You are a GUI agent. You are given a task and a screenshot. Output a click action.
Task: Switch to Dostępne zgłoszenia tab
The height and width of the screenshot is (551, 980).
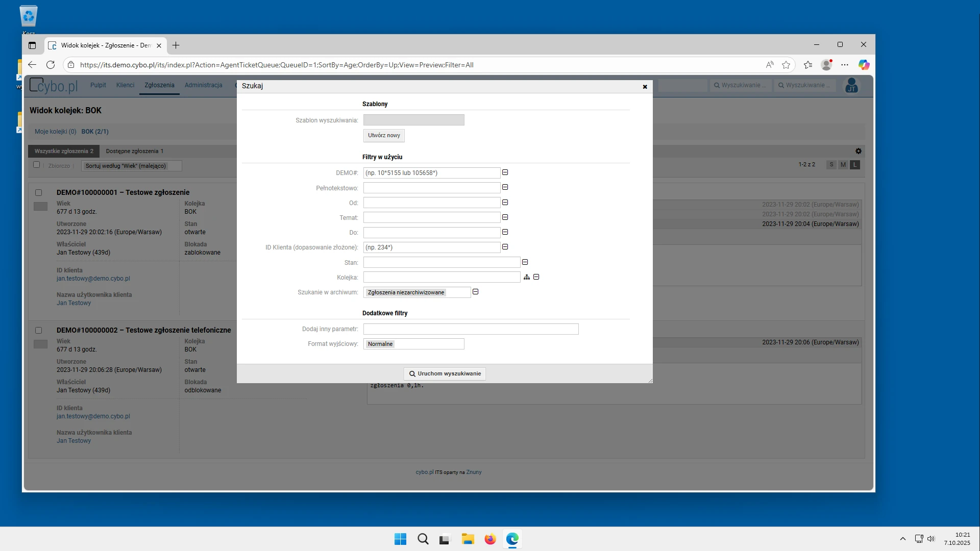point(134,151)
